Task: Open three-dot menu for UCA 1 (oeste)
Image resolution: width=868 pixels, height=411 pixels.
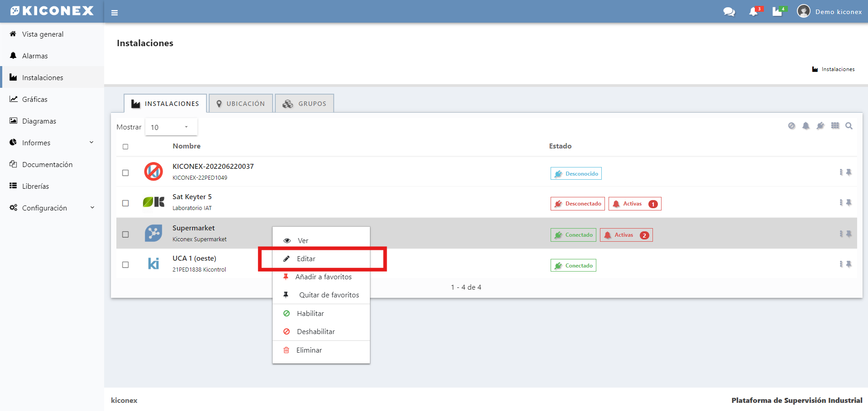Action: coord(841,264)
